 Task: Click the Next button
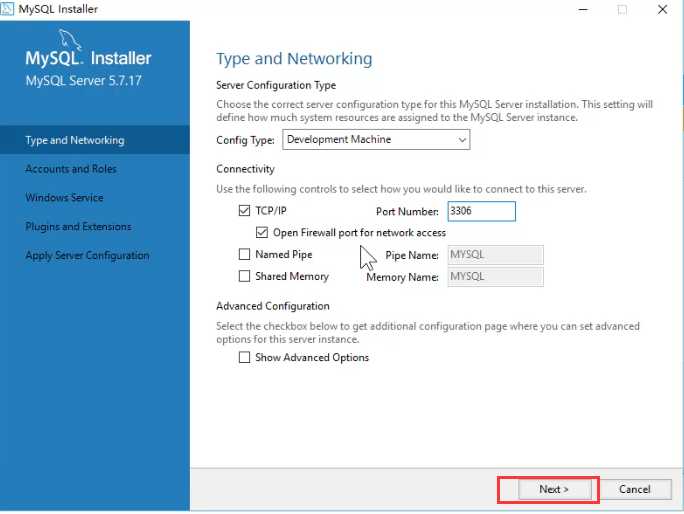[x=554, y=489]
